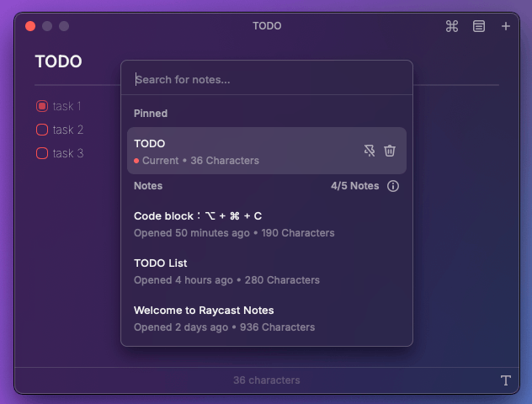Viewport: 532px width, 404px height.
Task: Click the 4/5 Notes counter
Action: tap(355, 186)
